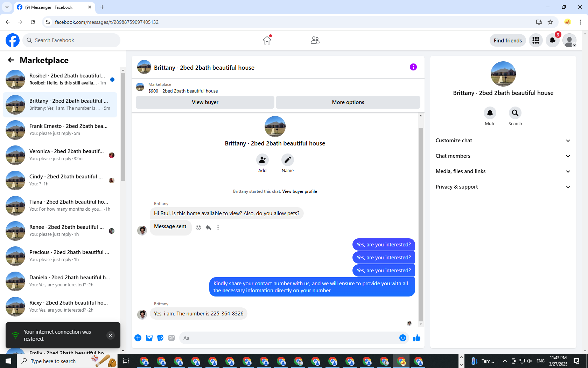Expand the Customize chat section
The height and width of the screenshot is (368, 588).
pyautogui.click(x=503, y=141)
